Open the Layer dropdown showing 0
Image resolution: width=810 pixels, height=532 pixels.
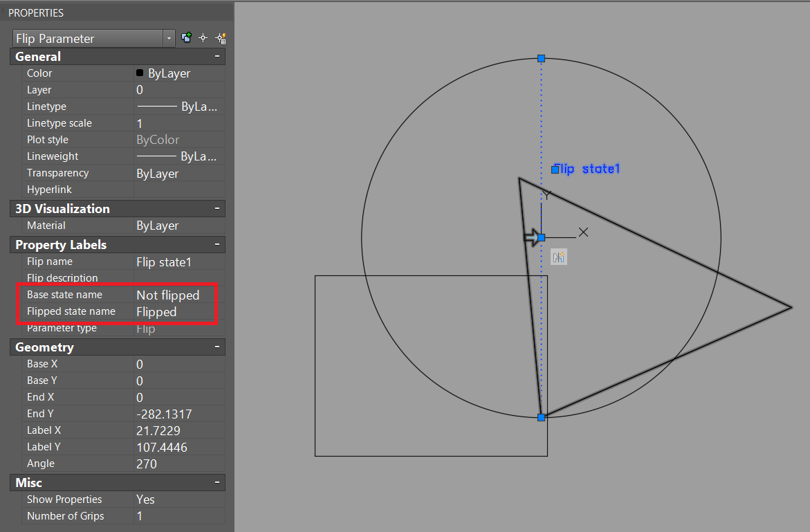176,89
